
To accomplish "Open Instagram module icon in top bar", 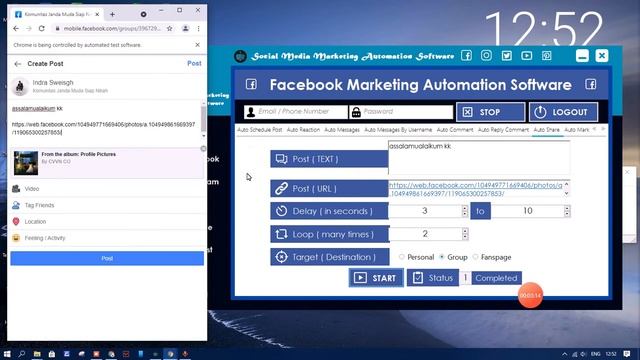I will click(x=486, y=56).
